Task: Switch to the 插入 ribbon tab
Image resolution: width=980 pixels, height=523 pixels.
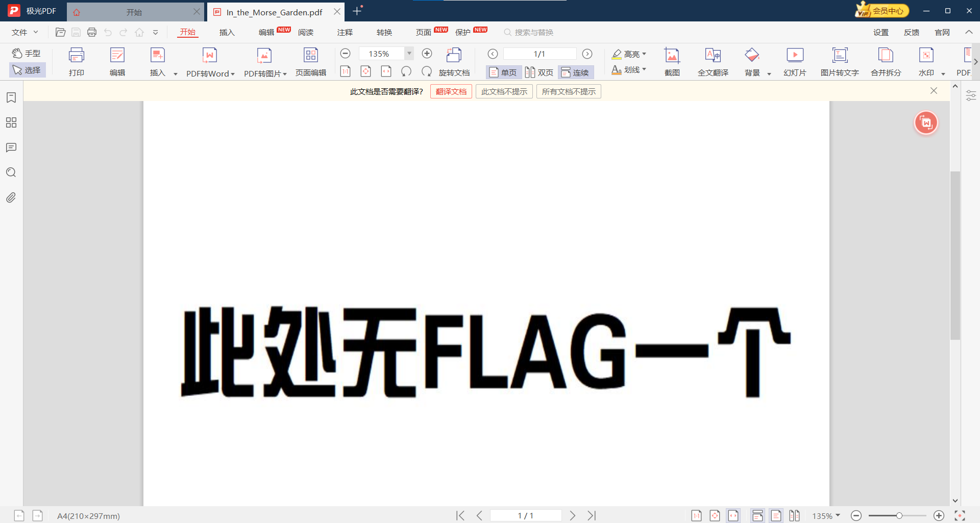Action: pos(227,32)
